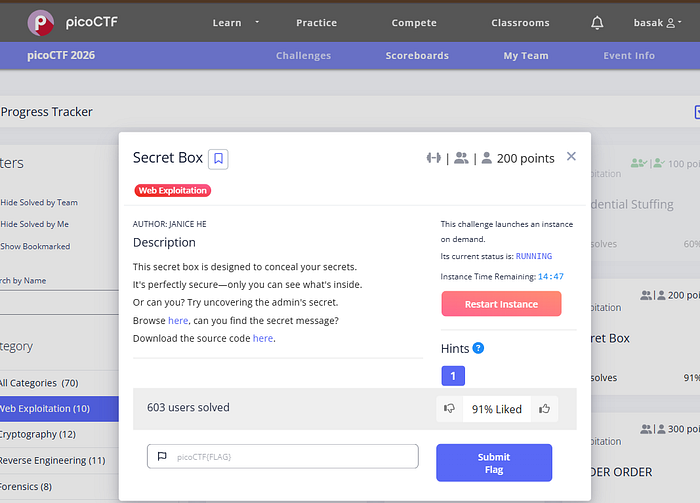Click the picoCTF{FLAG} input field
This screenshot has width=700, height=503.
point(283,456)
